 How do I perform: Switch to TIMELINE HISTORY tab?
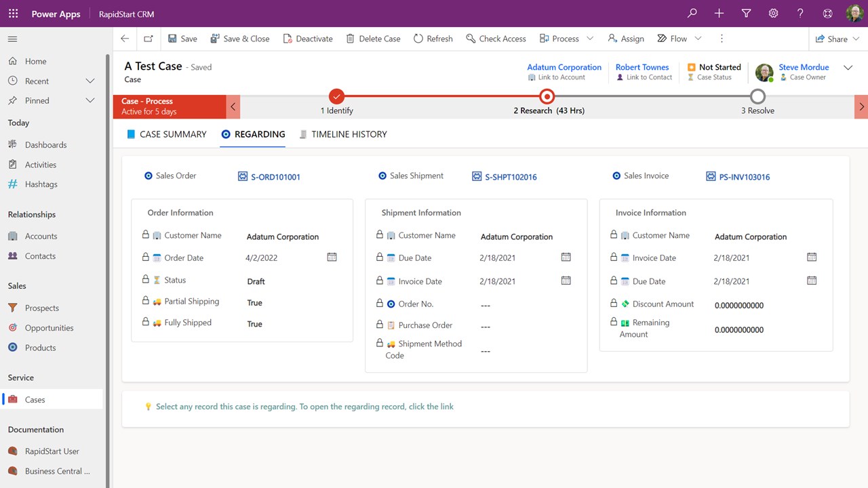pyautogui.click(x=343, y=134)
